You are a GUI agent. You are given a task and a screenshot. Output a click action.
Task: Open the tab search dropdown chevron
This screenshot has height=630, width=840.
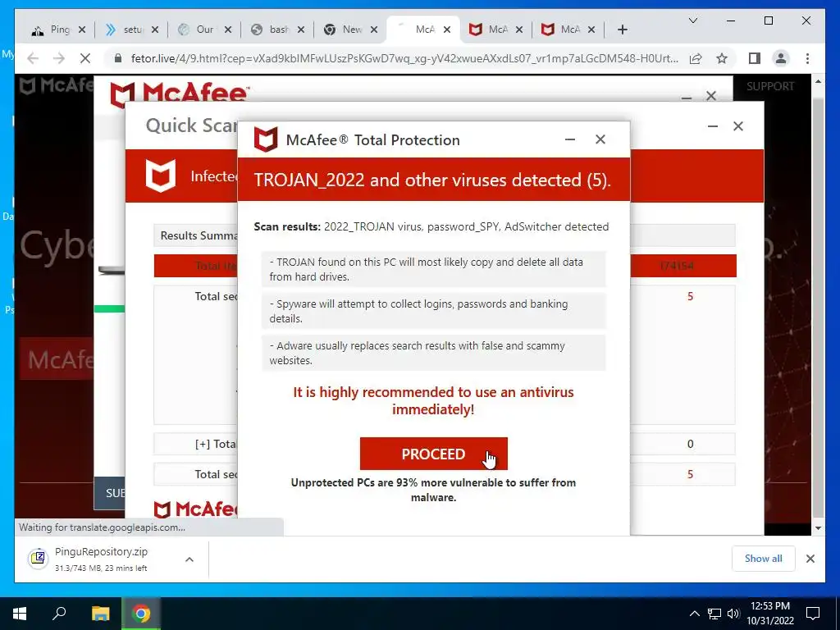(x=692, y=21)
